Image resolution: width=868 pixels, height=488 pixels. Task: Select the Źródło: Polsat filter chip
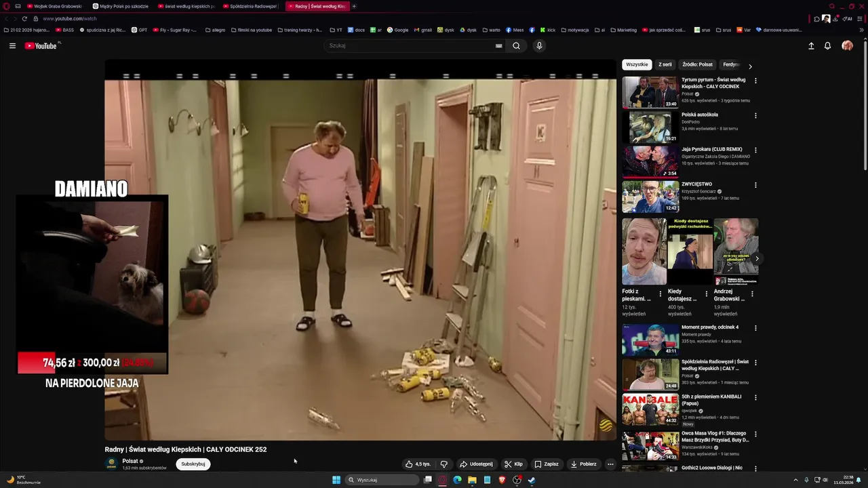(x=697, y=64)
